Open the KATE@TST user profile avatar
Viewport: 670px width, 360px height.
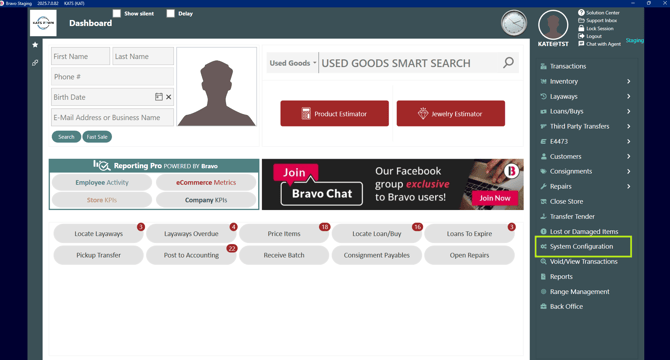point(553,25)
